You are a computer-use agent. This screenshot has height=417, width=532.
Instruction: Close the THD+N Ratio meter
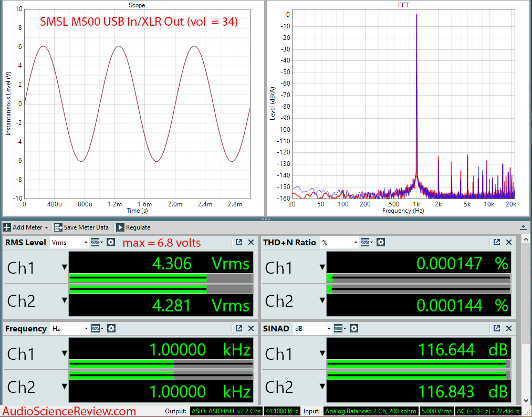[509, 242]
